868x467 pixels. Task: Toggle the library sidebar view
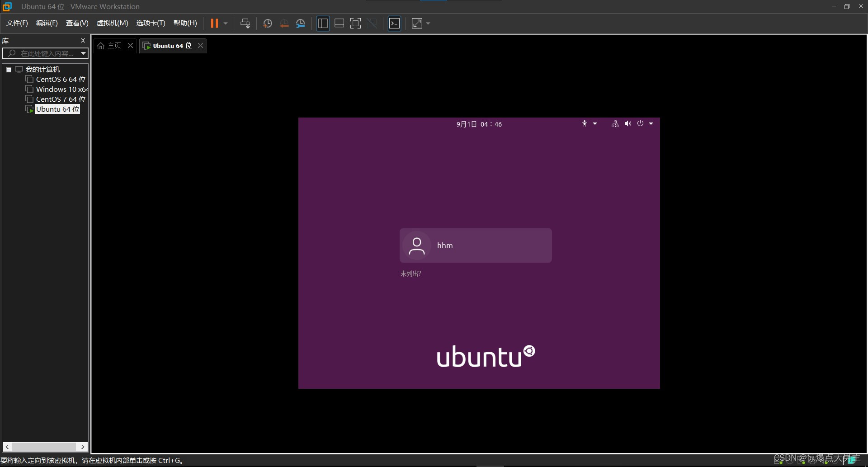[x=323, y=24]
